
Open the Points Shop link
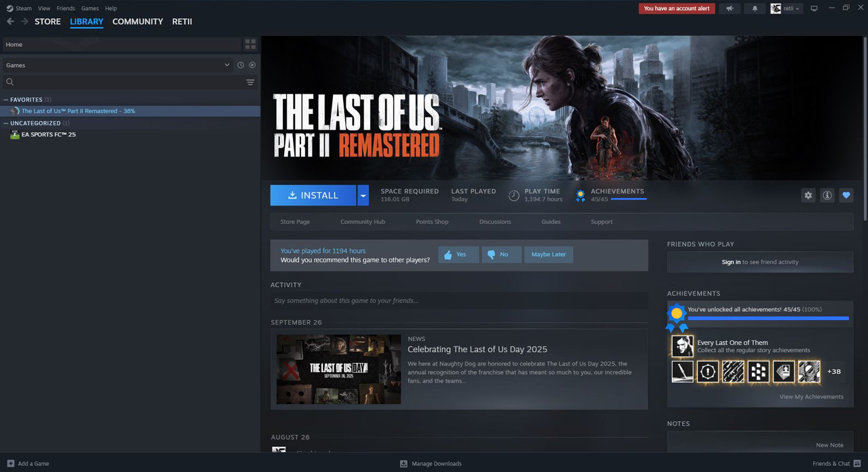pos(432,222)
